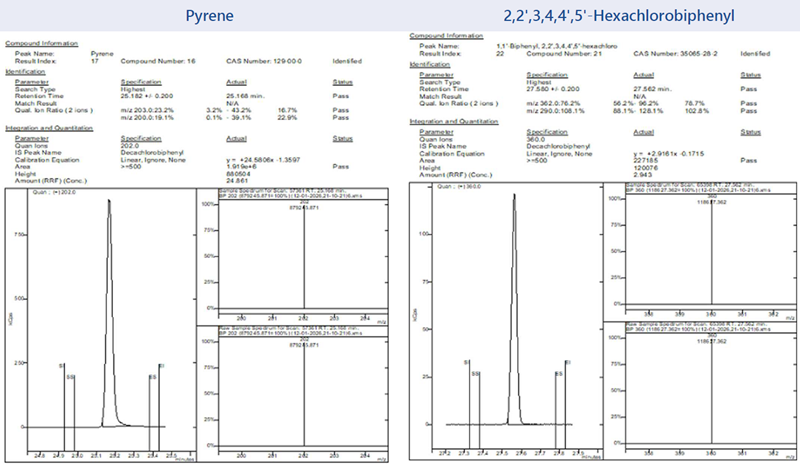Click calibration equation 'y = +2.9161x -0.1715'
This screenshot has width=800, height=466.
click(668, 154)
